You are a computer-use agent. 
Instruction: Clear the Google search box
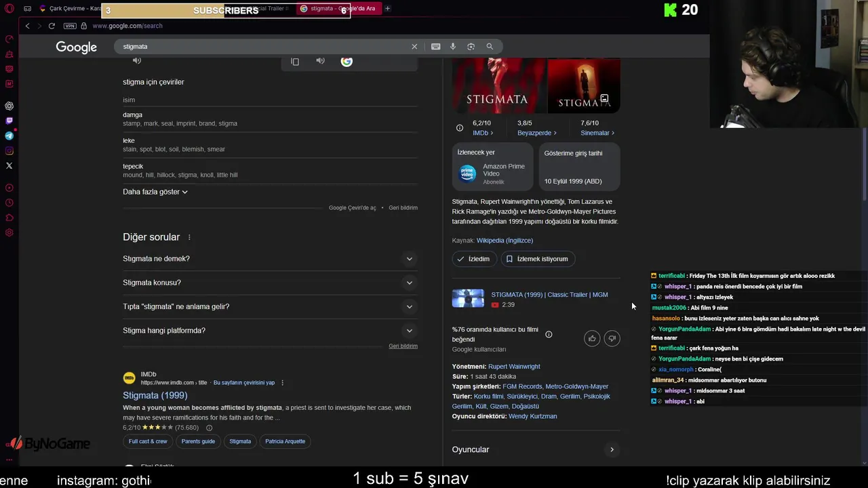[x=414, y=47]
